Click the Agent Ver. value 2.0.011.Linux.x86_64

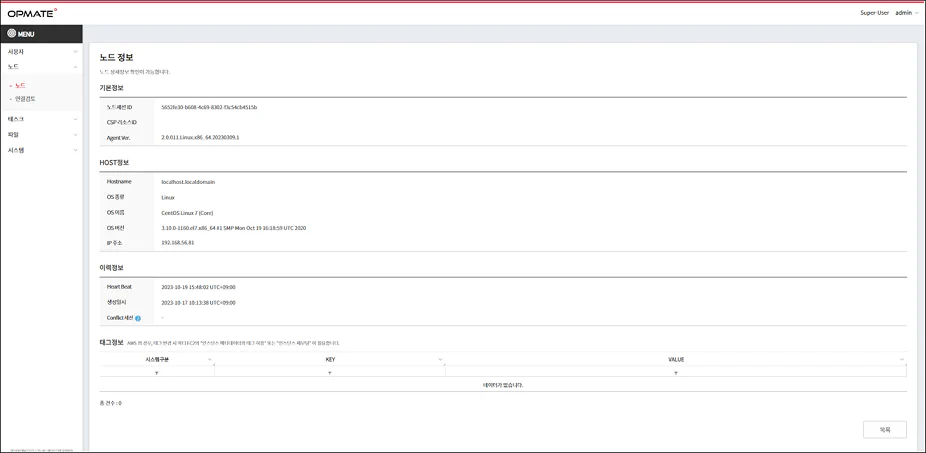pos(200,137)
